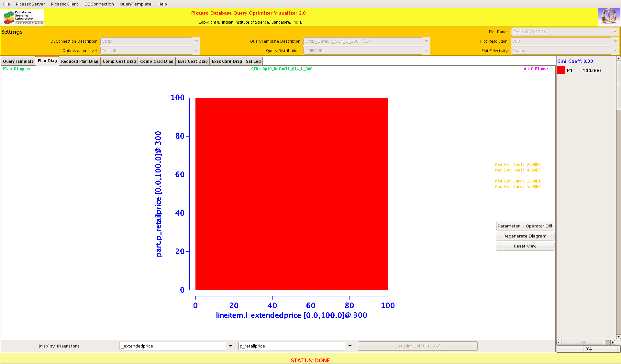The width and height of the screenshot is (621, 364).
Task: Expand the QueryTemplate Descriptor combo box
Action: tap(426, 41)
